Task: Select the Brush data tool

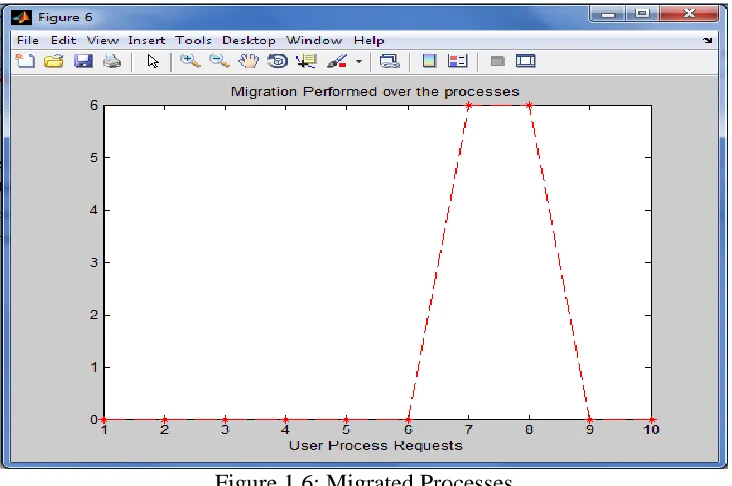Action: 337,61
